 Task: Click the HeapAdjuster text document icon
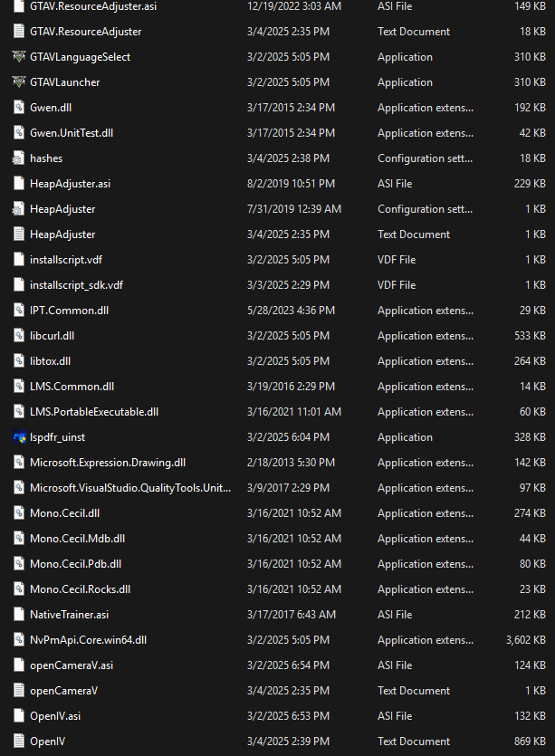pos(19,234)
